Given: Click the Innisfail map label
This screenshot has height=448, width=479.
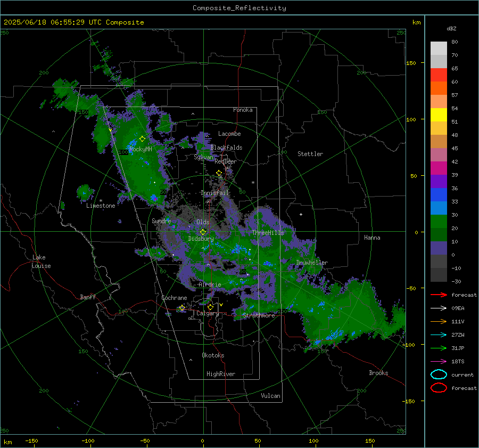Looking at the screenshot, I should point(215,193).
